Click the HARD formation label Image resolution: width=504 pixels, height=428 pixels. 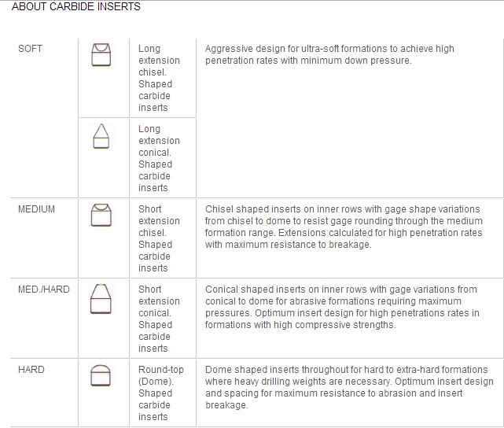31,370
